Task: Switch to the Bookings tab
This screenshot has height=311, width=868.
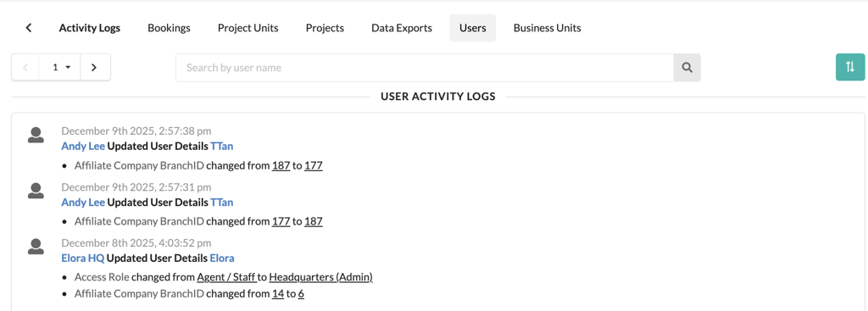Action: (x=169, y=28)
